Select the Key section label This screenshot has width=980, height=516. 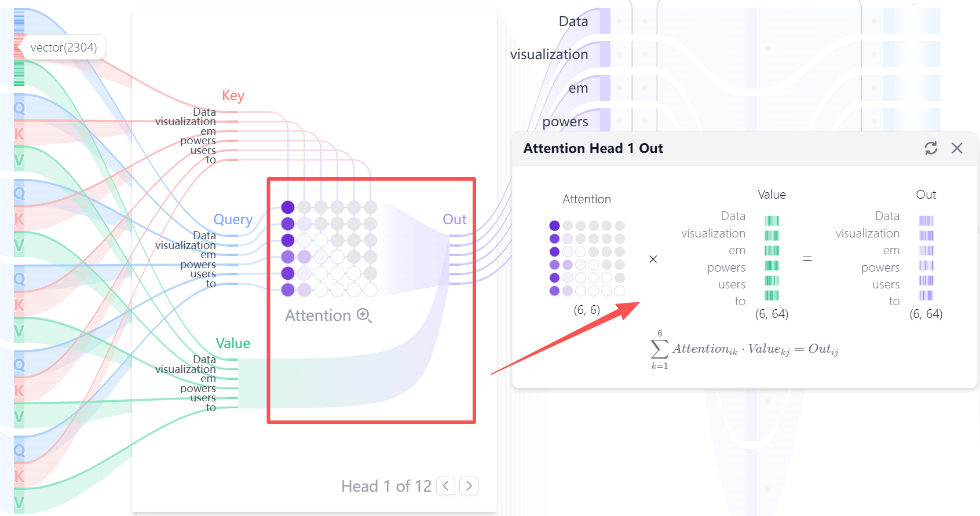click(x=233, y=96)
